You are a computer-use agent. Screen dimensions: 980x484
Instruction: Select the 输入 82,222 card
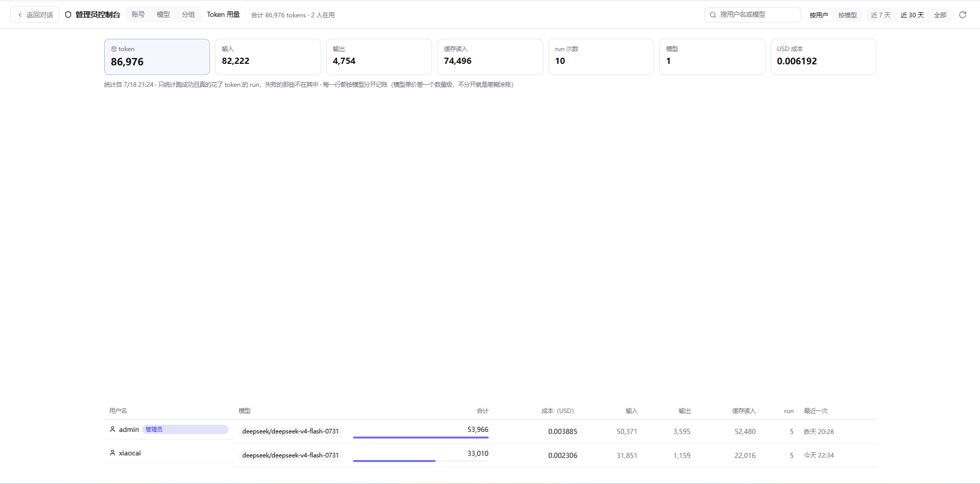[268, 57]
